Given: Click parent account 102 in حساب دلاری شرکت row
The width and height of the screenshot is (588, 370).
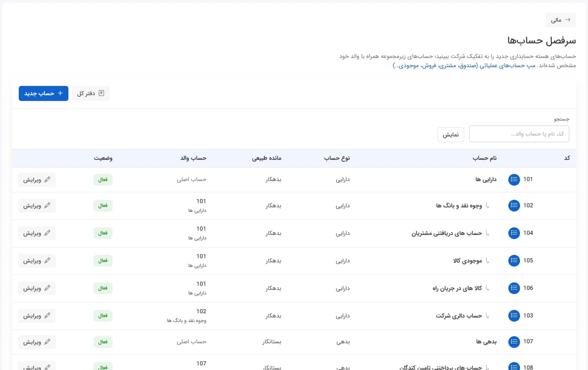Looking at the screenshot, I should pos(201,311).
